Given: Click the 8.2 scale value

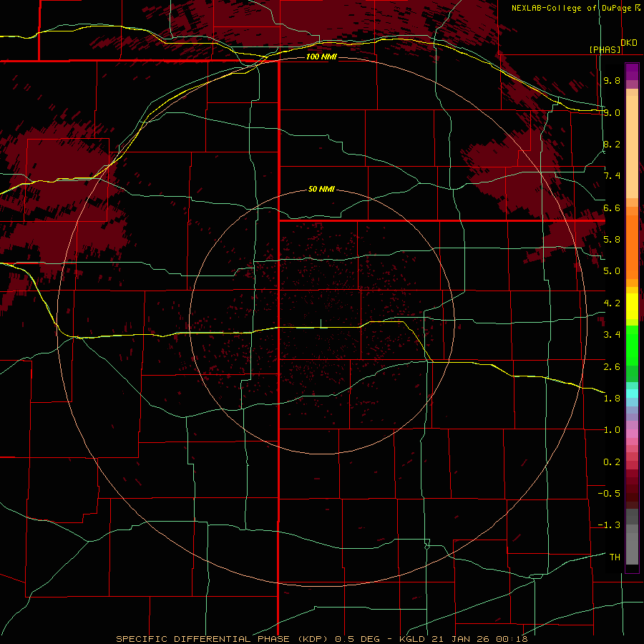Looking at the screenshot, I should coord(612,144).
